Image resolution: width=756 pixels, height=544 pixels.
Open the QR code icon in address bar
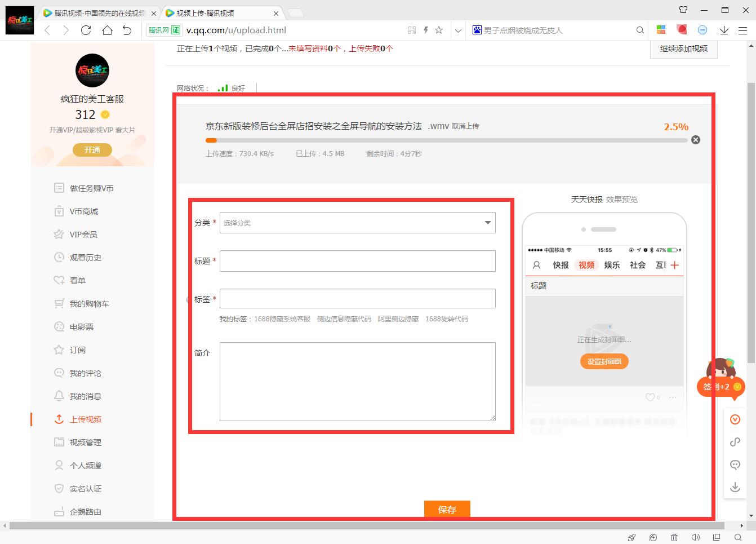pyautogui.click(x=412, y=30)
